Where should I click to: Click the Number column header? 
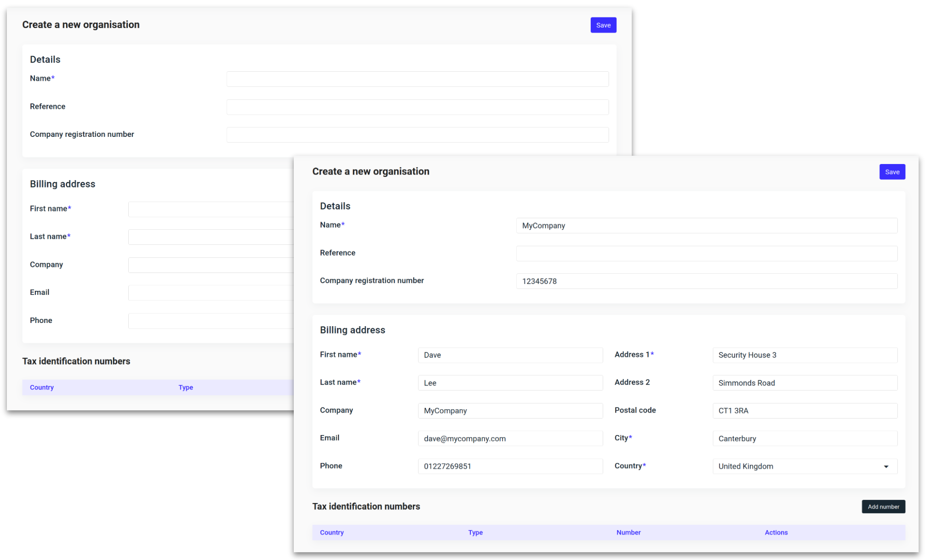coord(628,532)
